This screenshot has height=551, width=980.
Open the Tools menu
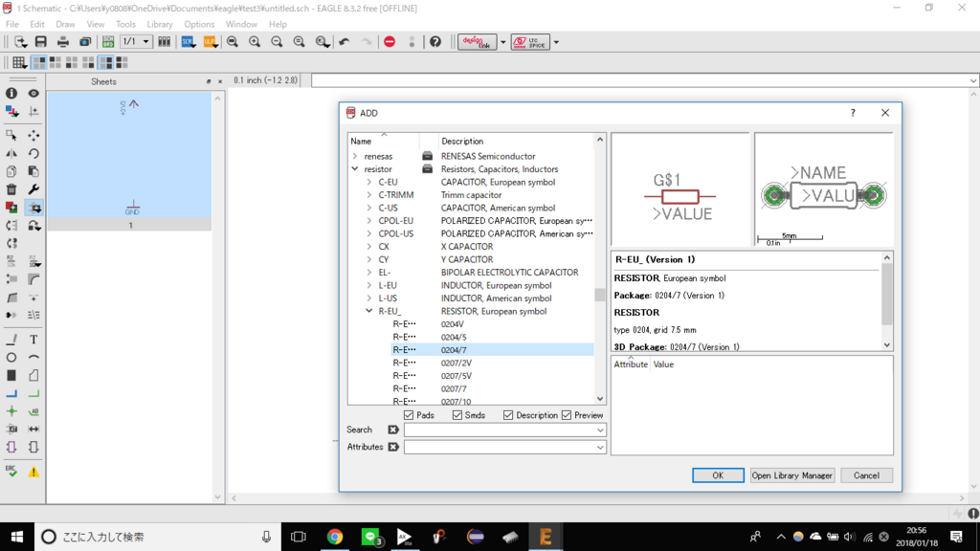(x=125, y=24)
